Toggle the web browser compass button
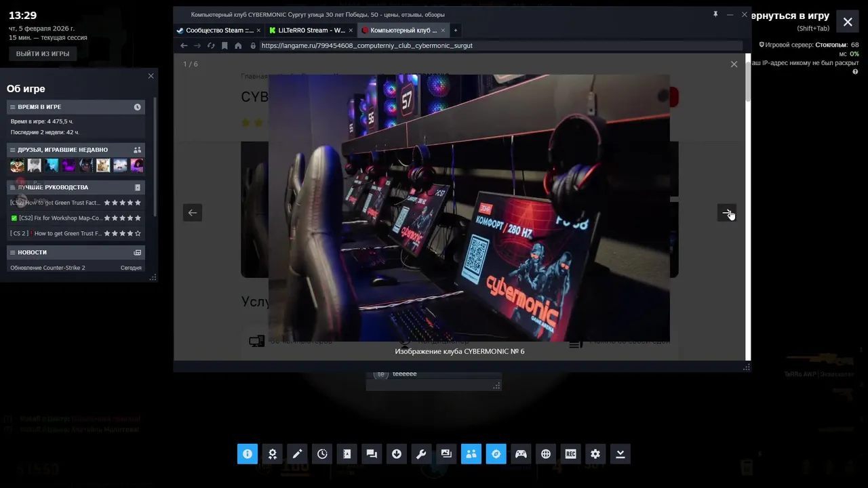Viewport: 868px width, 488px height. 496,454
